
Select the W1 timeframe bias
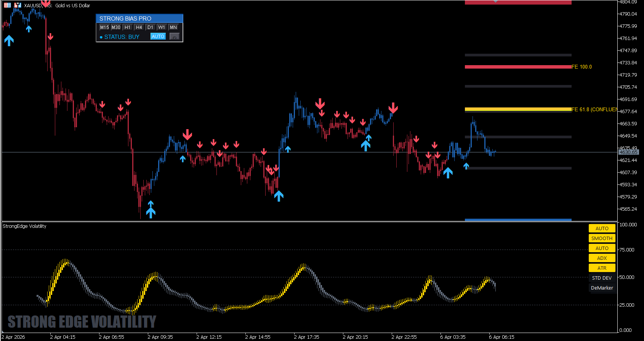[x=162, y=27]
